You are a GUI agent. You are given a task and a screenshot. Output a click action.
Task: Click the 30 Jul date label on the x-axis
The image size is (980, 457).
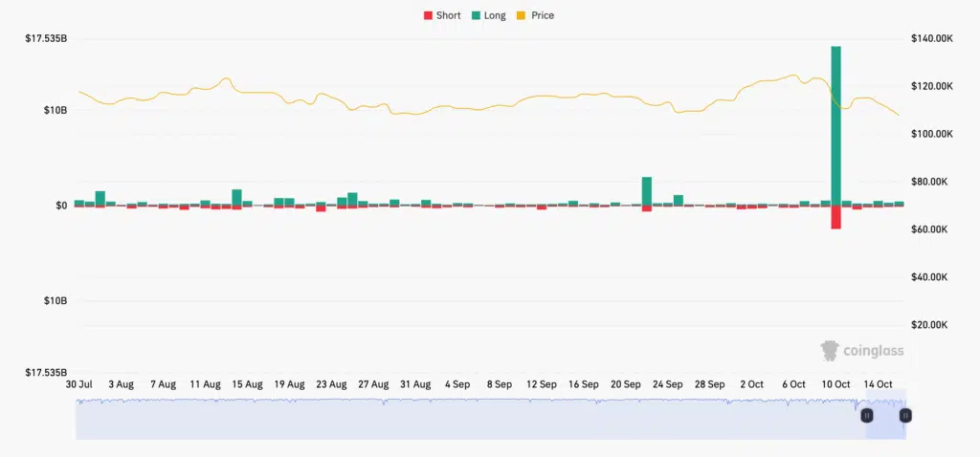pyautogui.click(x=78, y=384)
